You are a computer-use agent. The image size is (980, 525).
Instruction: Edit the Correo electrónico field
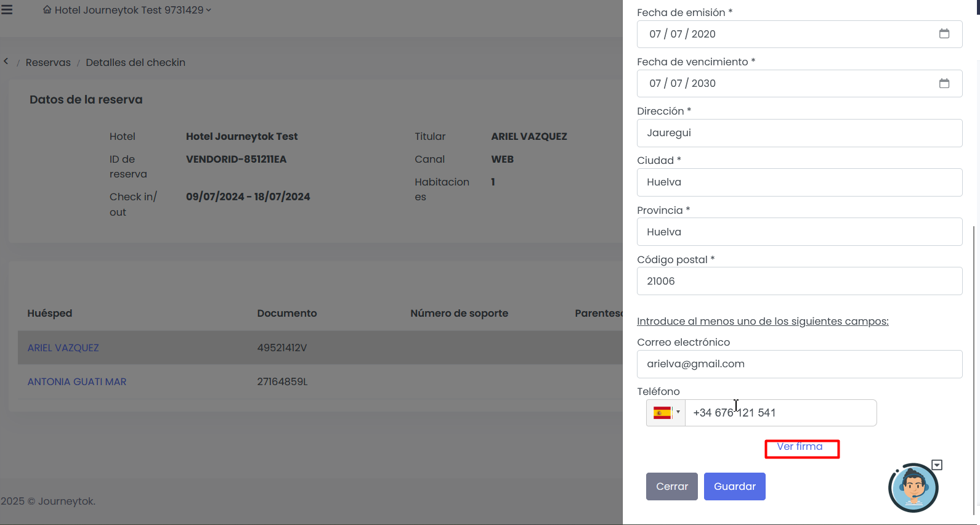[799, 364]
